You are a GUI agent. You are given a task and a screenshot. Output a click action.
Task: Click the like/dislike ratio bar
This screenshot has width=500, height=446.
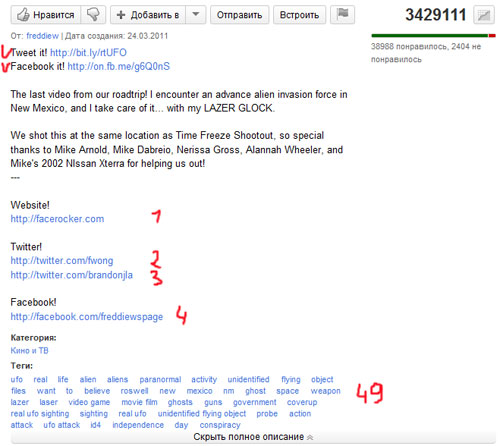(433, 36)
